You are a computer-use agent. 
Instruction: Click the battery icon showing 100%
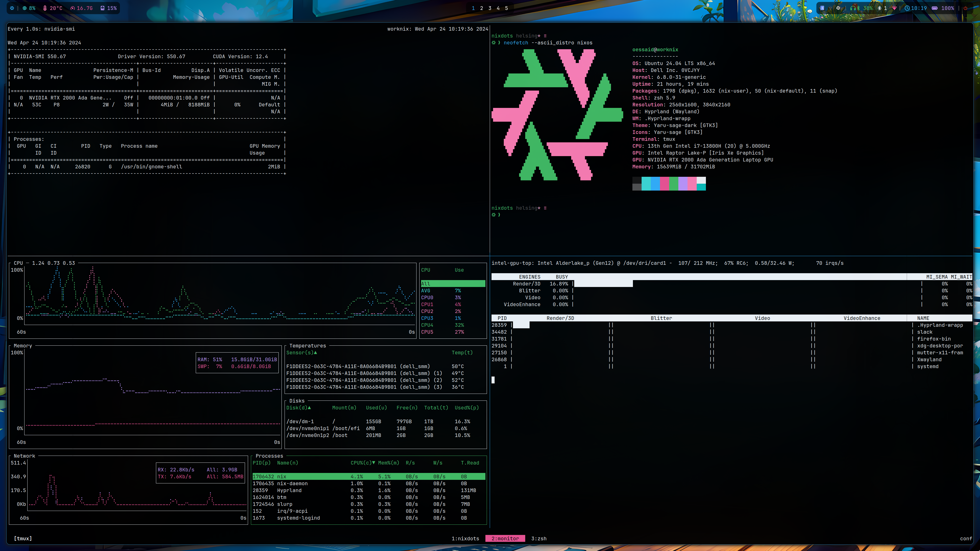tap(934, 8)
